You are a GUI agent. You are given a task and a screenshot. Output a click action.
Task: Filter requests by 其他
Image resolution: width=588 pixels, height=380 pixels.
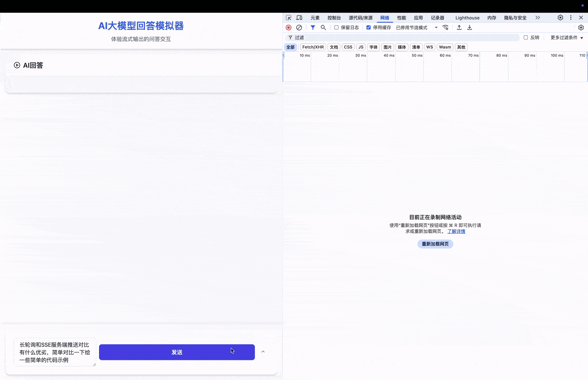pos(461,47)
